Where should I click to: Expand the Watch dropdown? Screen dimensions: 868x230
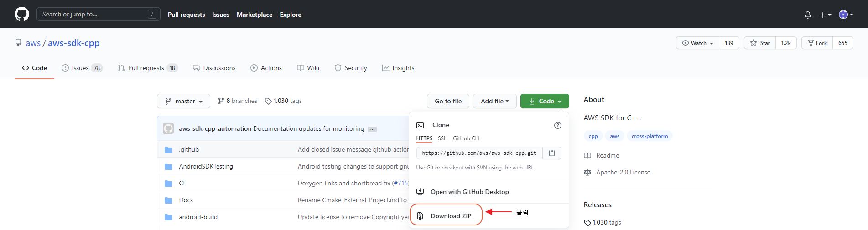pyautogui.click(x=697, y=43)
